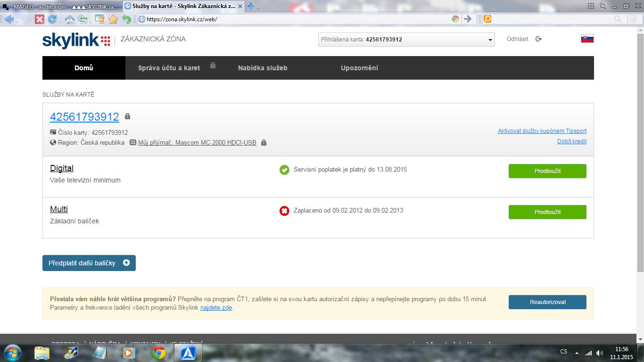Click the green undo arrow toolbar icon
The height and width of the screenshot is (362, 644).
click(126, 19)
